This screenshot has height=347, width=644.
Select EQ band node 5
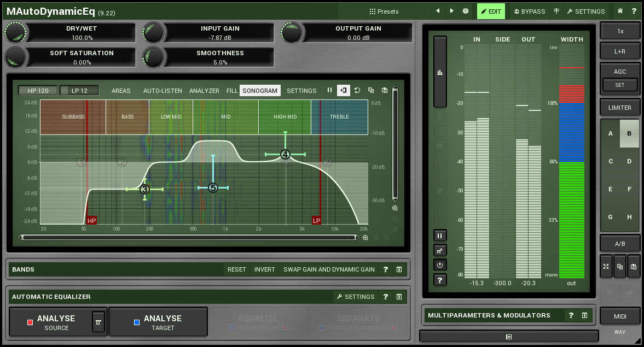[x=213, y=188]
